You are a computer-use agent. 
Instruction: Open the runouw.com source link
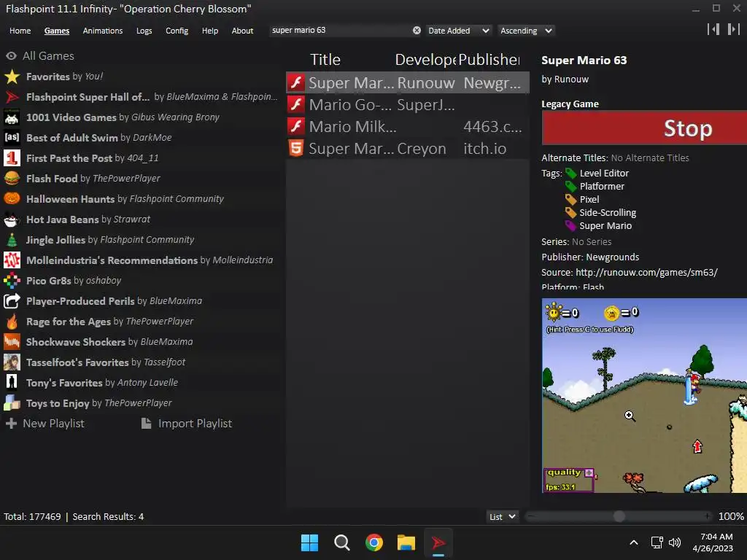646,273
